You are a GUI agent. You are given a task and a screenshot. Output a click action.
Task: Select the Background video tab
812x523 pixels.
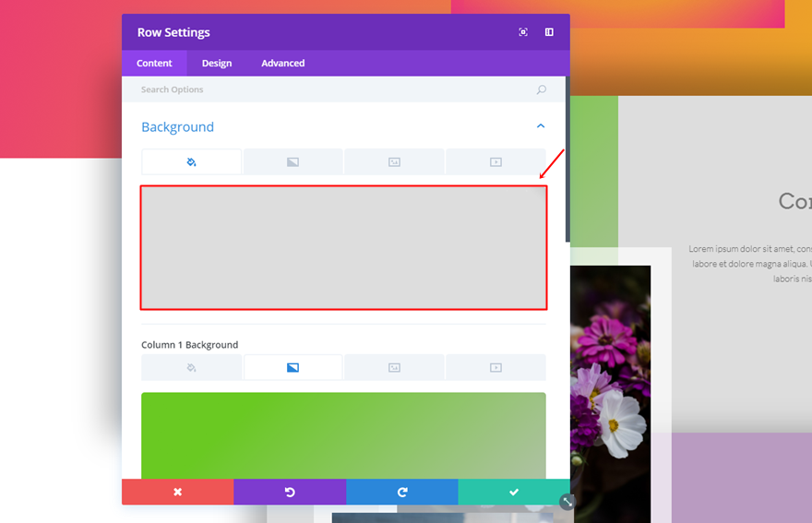496,162
